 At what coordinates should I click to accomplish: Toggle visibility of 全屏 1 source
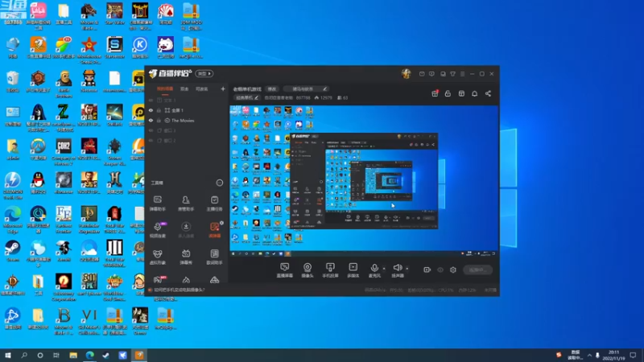coord(151,110)
